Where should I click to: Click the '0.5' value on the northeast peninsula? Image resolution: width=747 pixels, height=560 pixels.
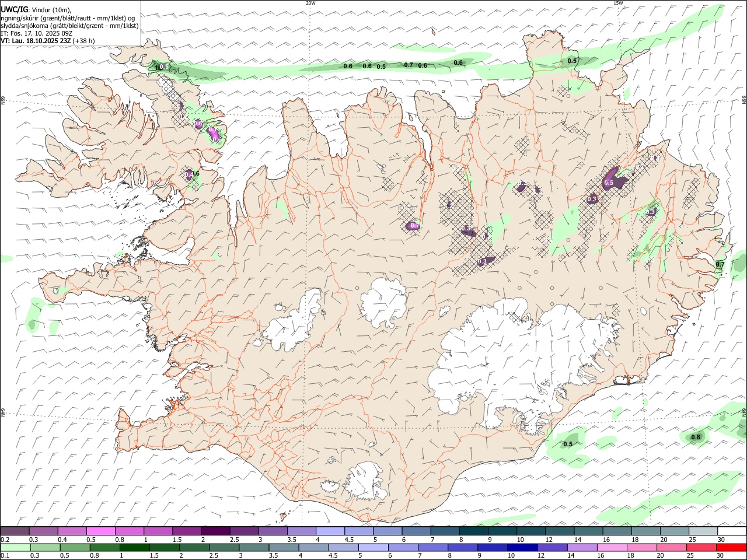pos(572,61)
